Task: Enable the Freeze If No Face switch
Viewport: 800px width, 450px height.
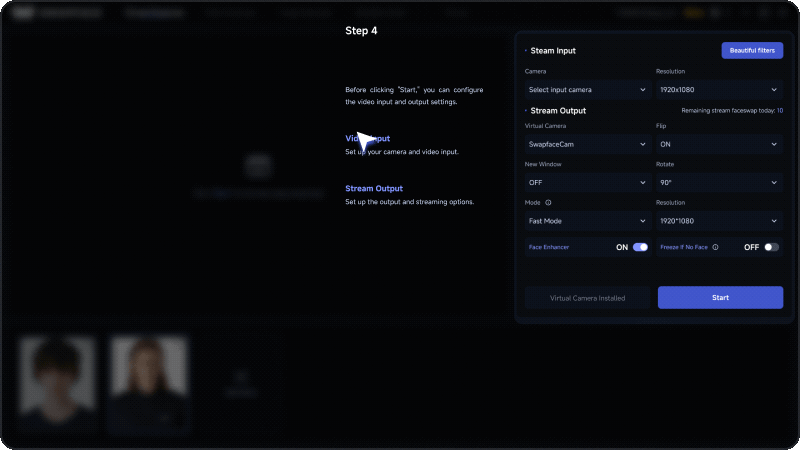Action: [x=771, y=247]
